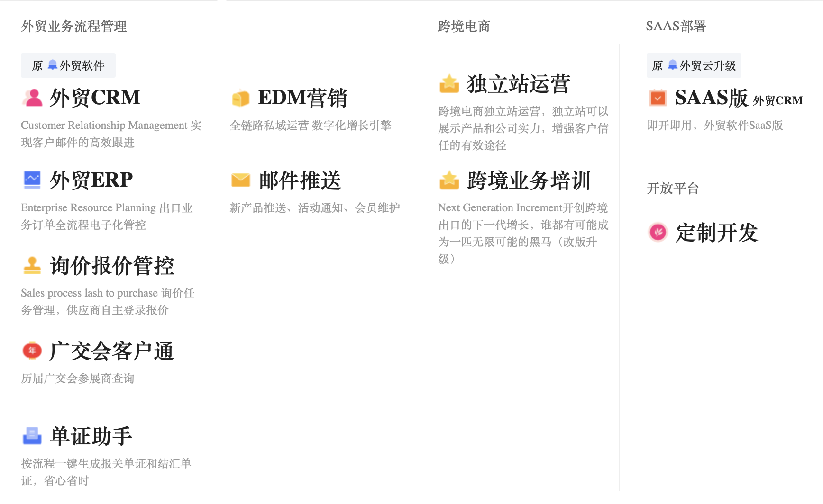Viewport: 823px width, 504px height.
Task: Select the 单证助手 menu entry
Action: click(x=91, y=436)
